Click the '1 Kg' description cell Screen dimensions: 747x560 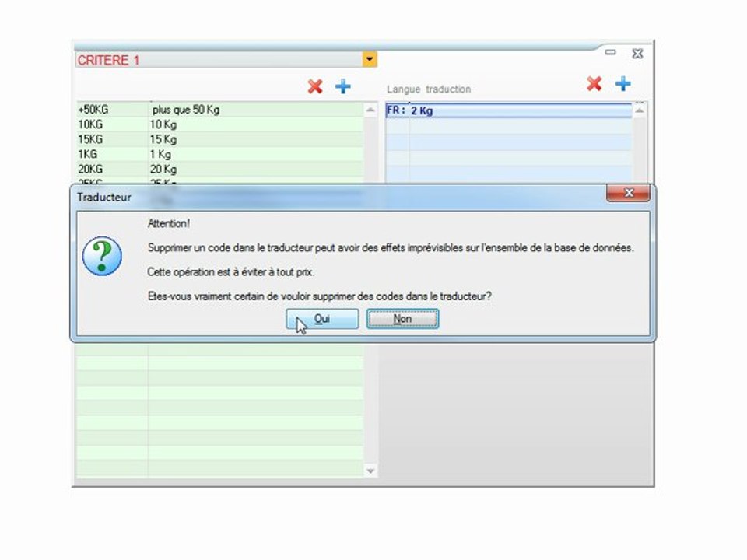coord(256,154)
